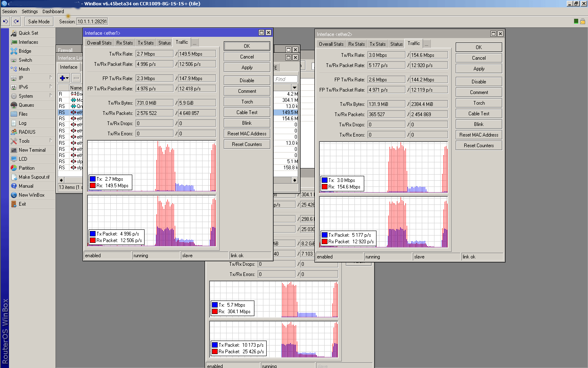The width and height of the screenshot is (588, 368).
Task: Reset Counters in ether1 window
Action: pos(247,144)
